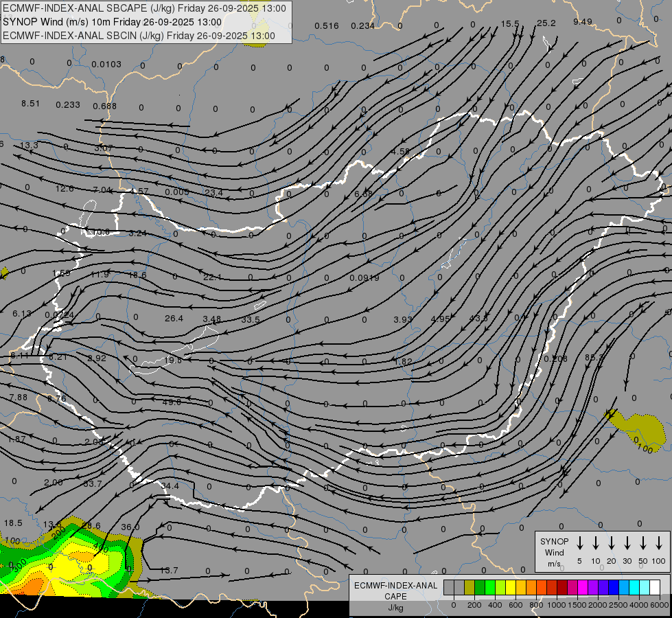Screen dimensions: 672x618
Task: Click the 1000 tick label on colorbar
Action: tap(556, 605)
